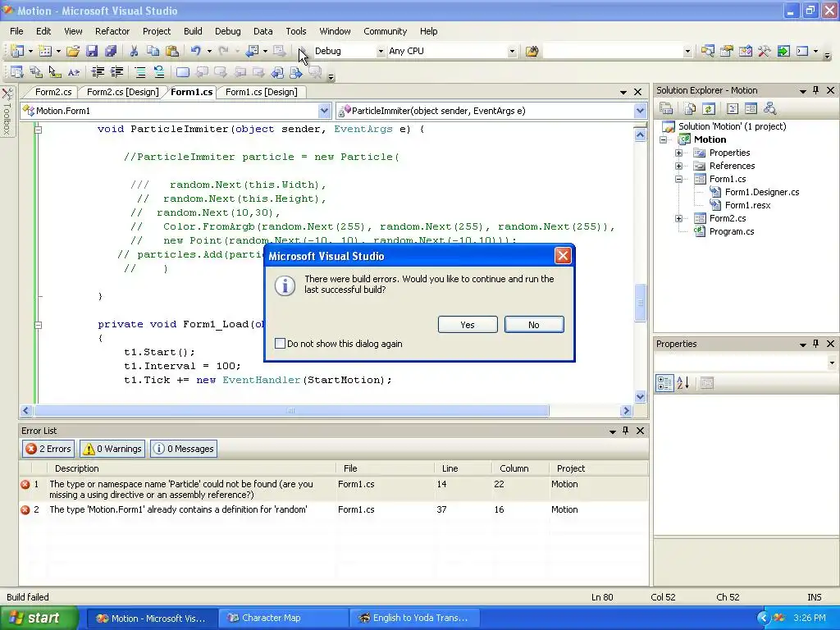Click the Find in Files icon
The width and height of the screenshot is (840, 630).
[x=532, y=51]
